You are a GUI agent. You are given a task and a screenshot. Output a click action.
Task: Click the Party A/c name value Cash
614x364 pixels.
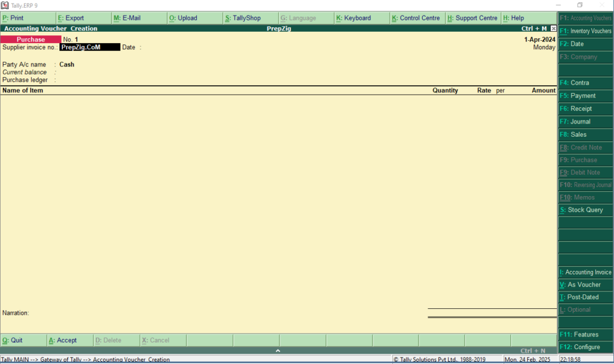pos(67,65)
